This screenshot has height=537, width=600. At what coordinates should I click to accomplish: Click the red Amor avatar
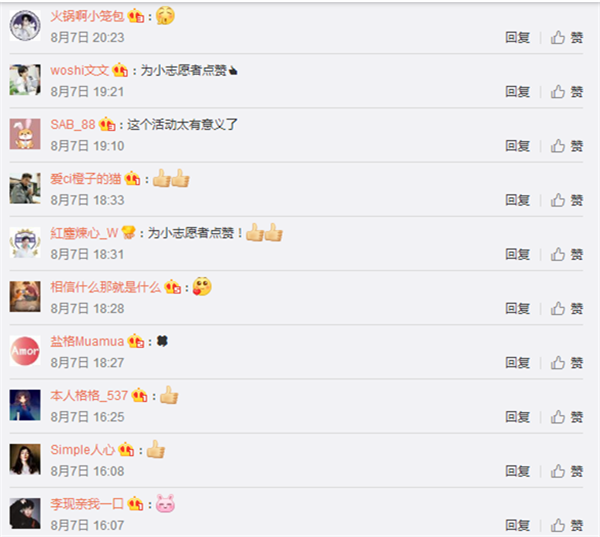tap(25, 351)
